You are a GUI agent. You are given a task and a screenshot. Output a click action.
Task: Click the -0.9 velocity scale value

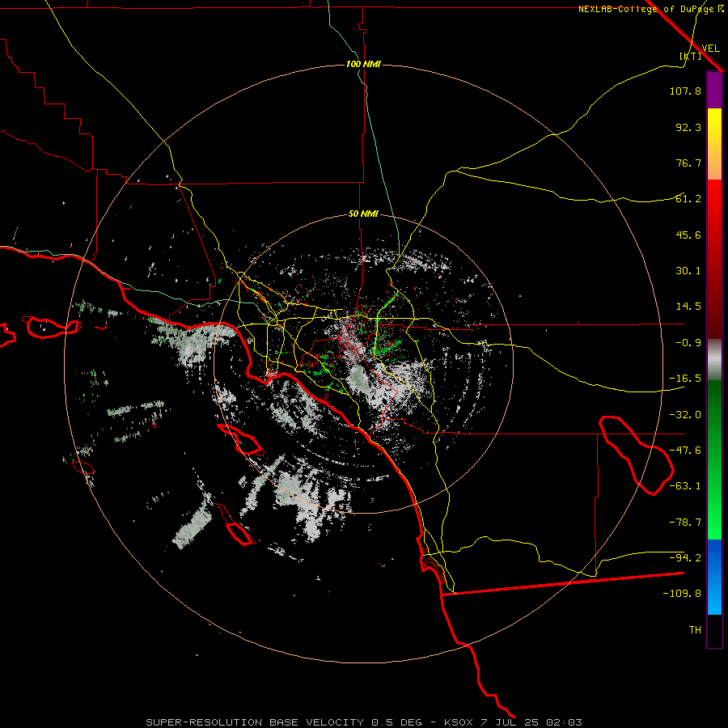click(688, 343)
